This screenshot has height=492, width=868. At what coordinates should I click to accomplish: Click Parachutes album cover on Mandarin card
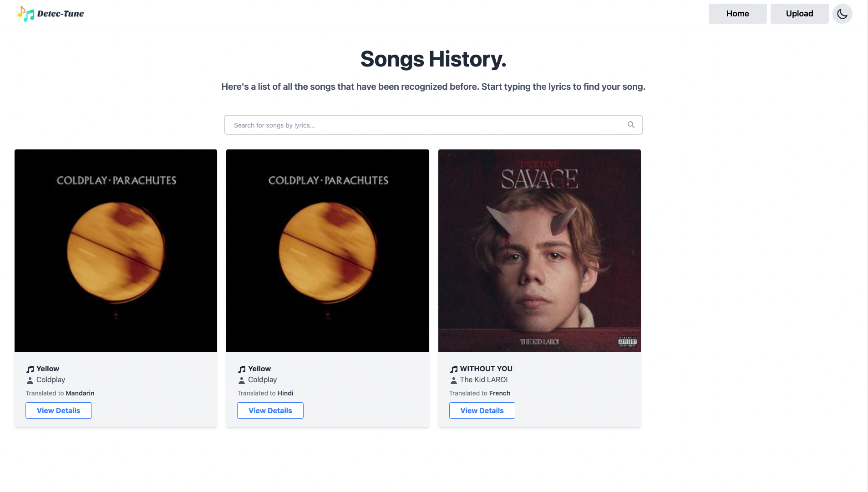[x=116, y=251]
